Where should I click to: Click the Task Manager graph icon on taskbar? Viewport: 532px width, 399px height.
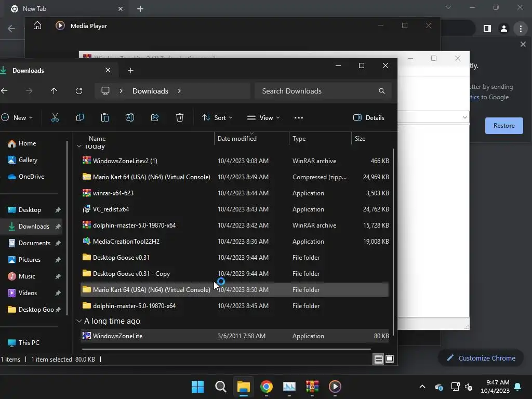pyautogui.click(x=289, y=387)
